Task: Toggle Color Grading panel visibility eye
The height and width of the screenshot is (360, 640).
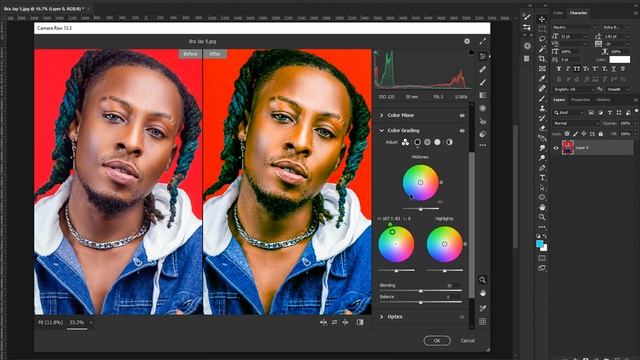Action: pos(462,131)
